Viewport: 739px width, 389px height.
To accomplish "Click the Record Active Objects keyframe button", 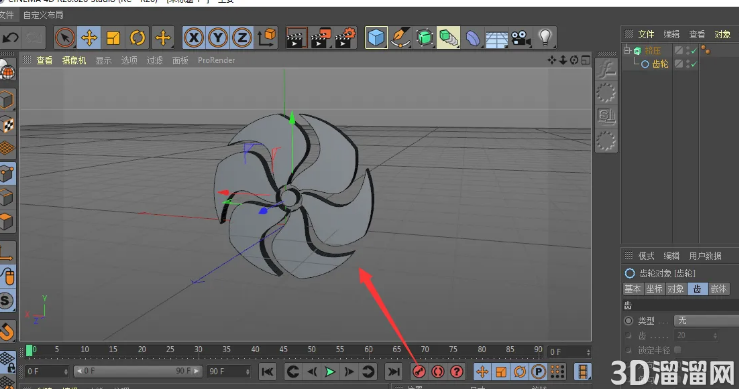I will [x=419, y=372].
